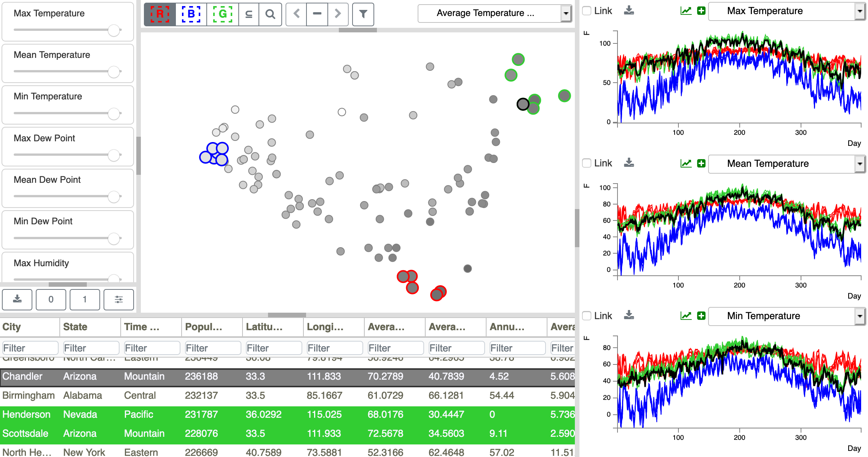Focus the Longitude column filter field

click(x=335, y=348)
